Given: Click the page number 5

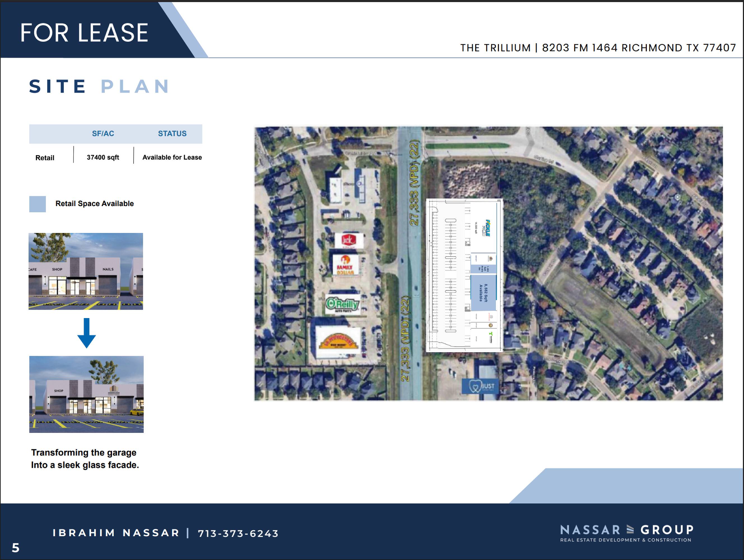Looking at the screenshot, I should click(15, 548).
